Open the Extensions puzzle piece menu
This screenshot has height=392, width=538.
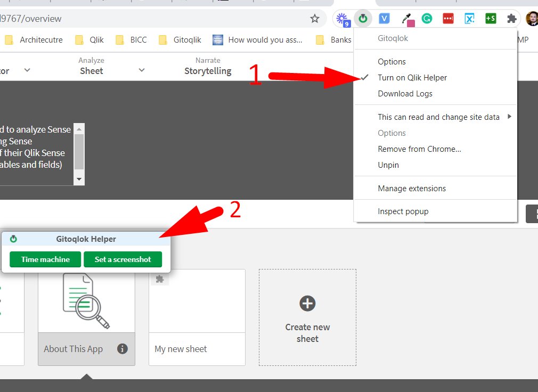coord(511,19)
